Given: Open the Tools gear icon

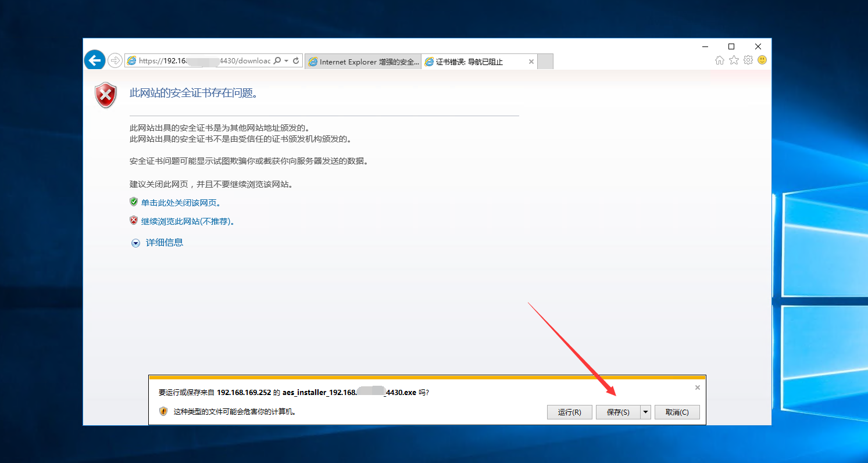Looking at the screenshot, I should 748,60.
